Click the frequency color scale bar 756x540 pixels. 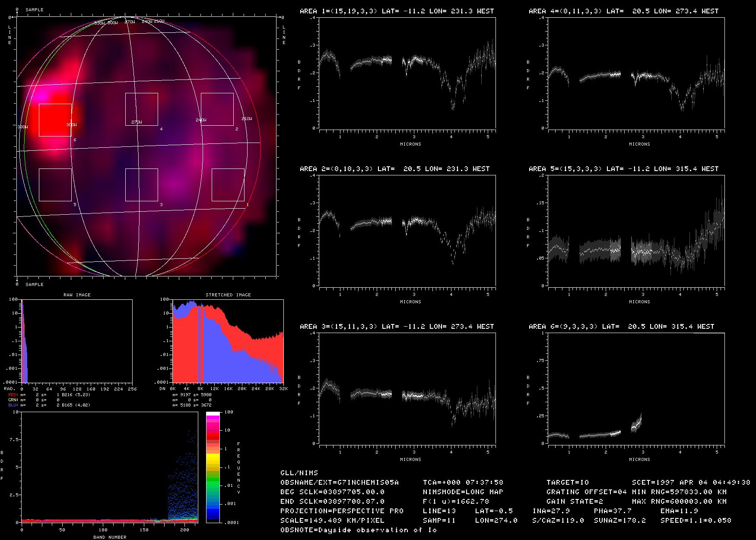tap(213, 467)
